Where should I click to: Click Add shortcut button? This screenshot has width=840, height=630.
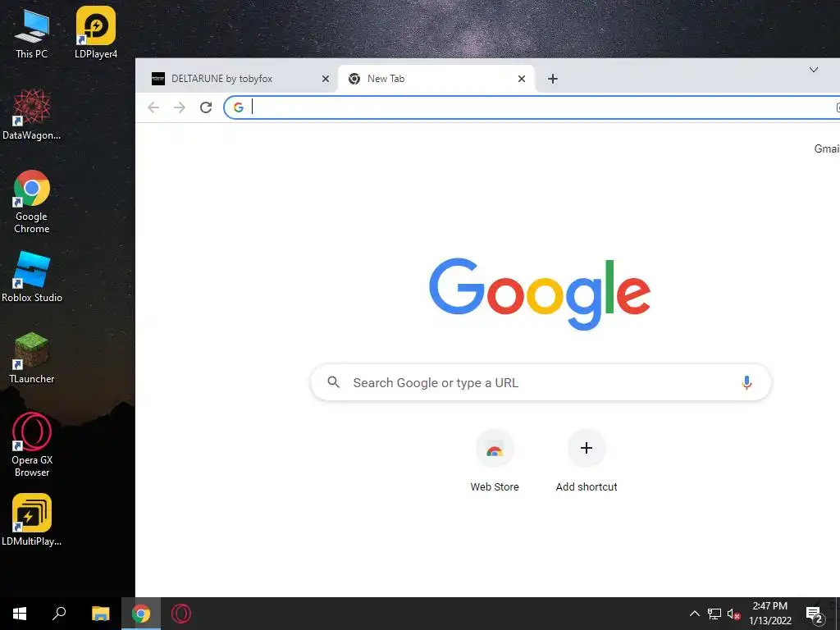click(586, 461)
